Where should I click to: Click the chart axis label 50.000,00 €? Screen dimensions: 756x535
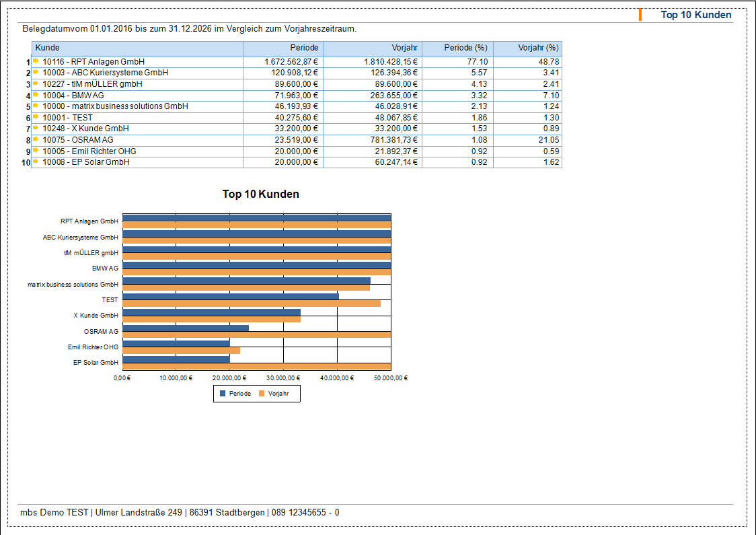tap(391, 378)
